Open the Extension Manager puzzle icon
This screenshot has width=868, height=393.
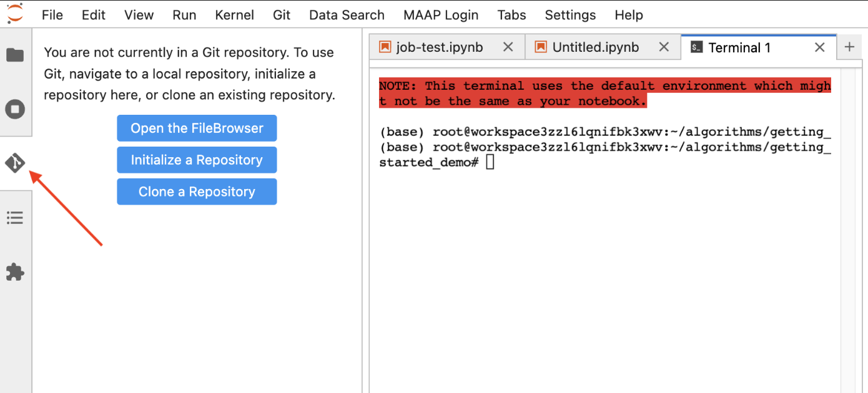[15, 272]
